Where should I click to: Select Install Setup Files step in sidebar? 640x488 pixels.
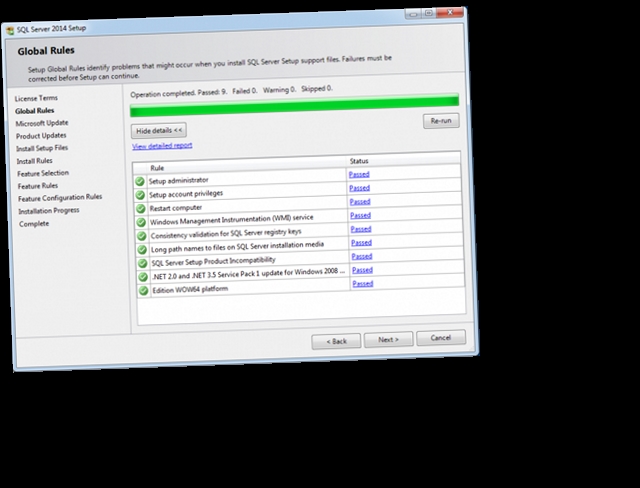42,148
